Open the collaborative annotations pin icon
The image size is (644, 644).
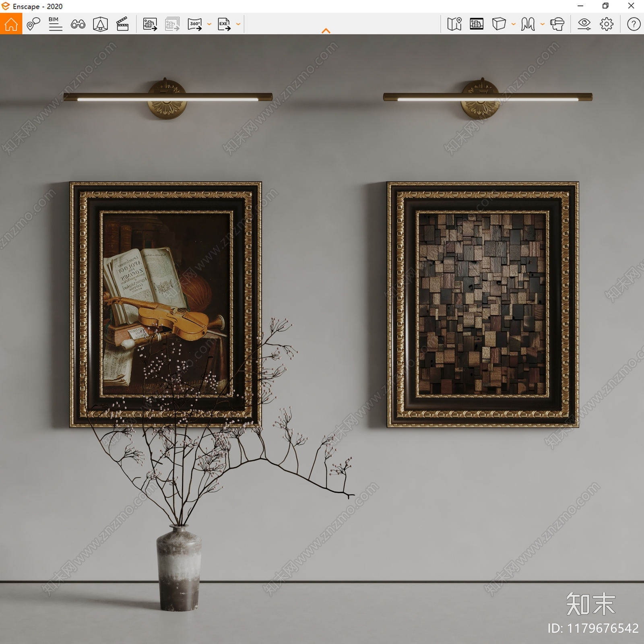(x=33, y=24)
